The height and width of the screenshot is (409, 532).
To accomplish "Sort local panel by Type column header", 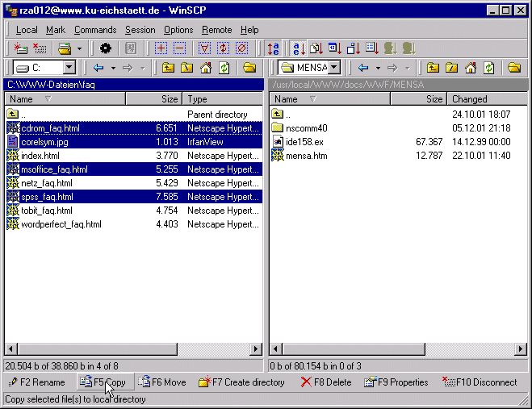I will point(223,99).
